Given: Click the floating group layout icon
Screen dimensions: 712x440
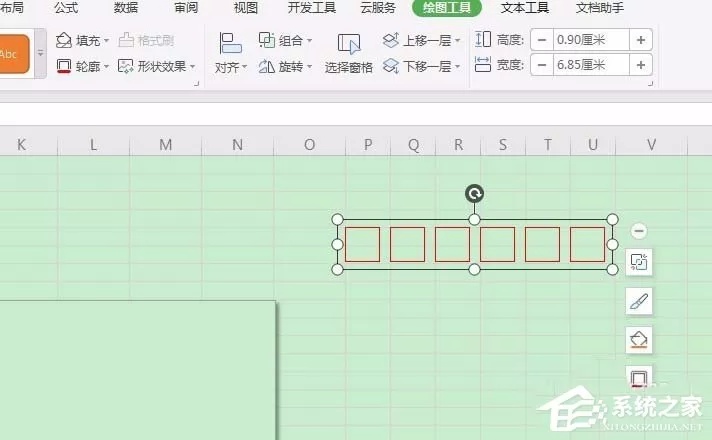Looking at the screenshot, I should [x=639, y=262].
